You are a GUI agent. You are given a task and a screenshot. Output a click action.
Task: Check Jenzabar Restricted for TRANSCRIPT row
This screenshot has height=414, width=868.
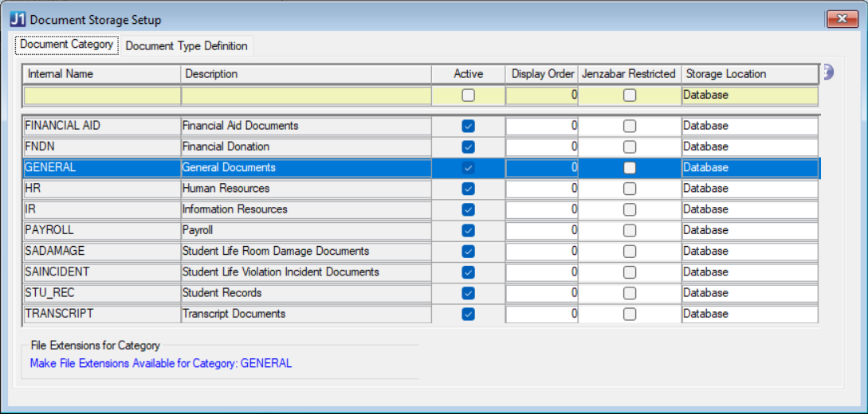tap(630, 314)
